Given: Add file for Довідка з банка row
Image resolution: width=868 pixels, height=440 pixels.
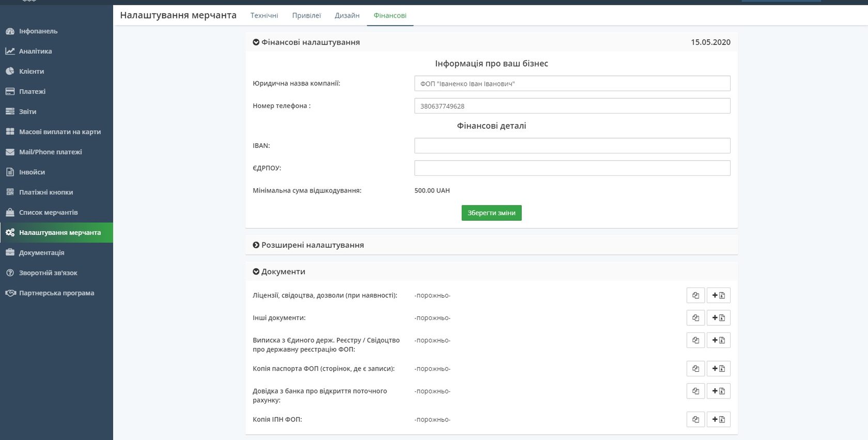Looking at the screenshot, I should 718,391.
